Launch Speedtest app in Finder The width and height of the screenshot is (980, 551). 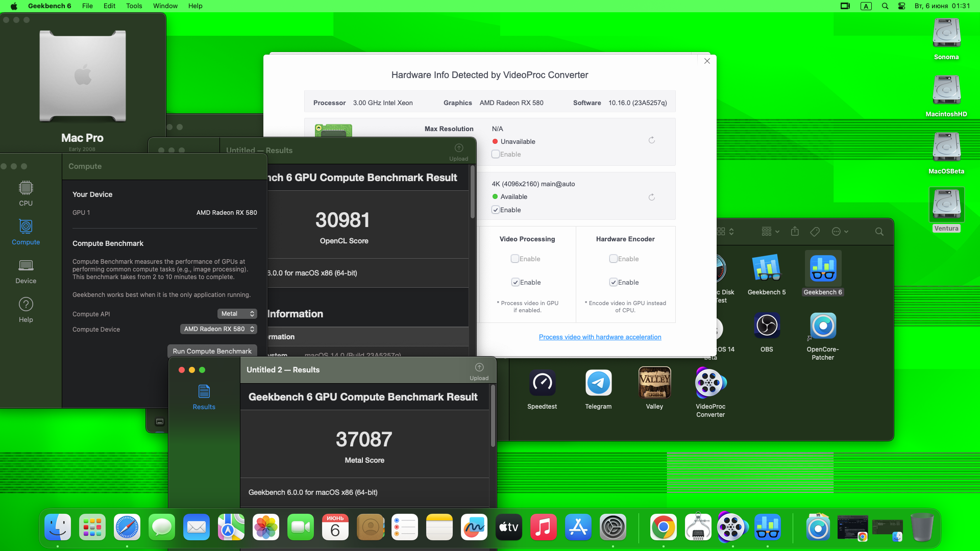click(542, 389)
